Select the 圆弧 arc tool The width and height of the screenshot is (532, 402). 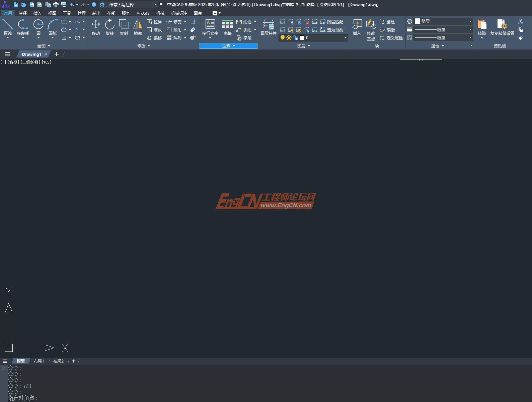[53, 27]
